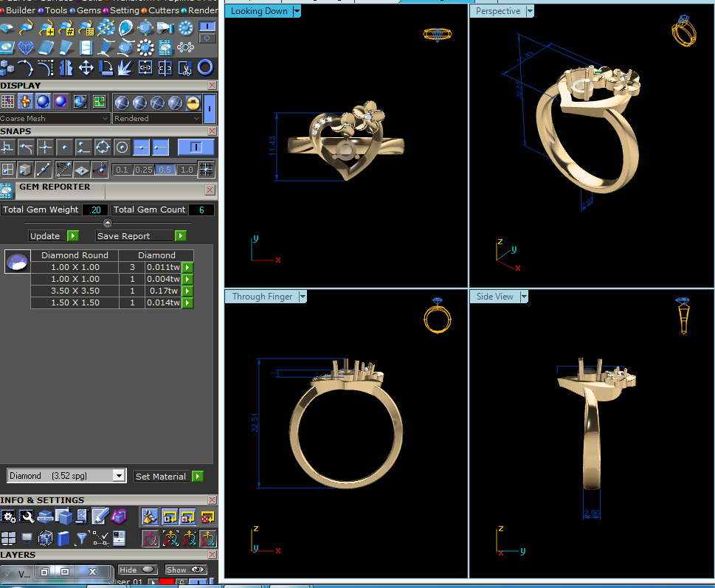Select the baguette gem tool

coord(46,47)
